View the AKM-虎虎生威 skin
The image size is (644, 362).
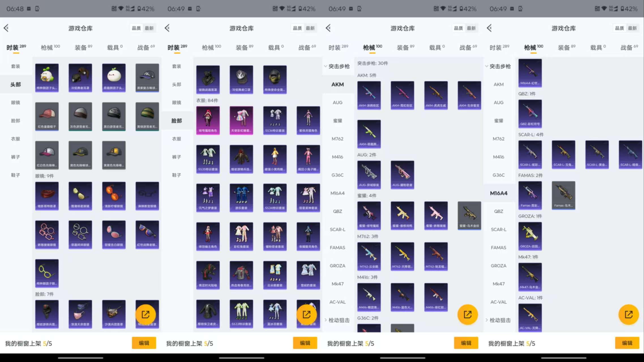(x=436, y=95)
